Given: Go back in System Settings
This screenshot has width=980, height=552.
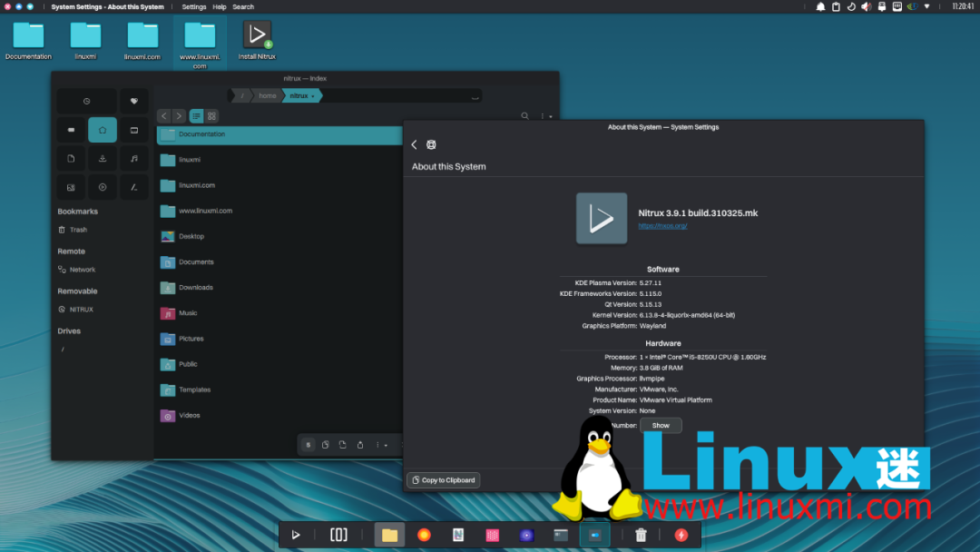Looking at the screenshot, I should (414, 145).
